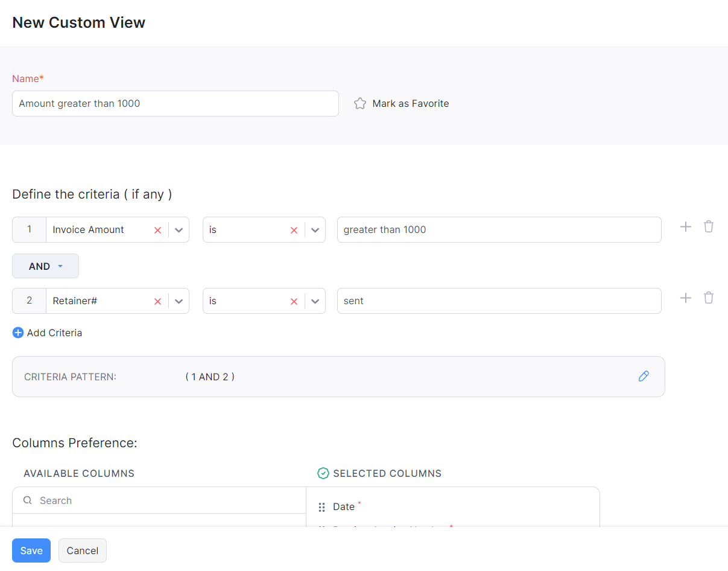Click the drag handle next to the Date column
This screenshot has height=571, width=728.
point(321,506)
